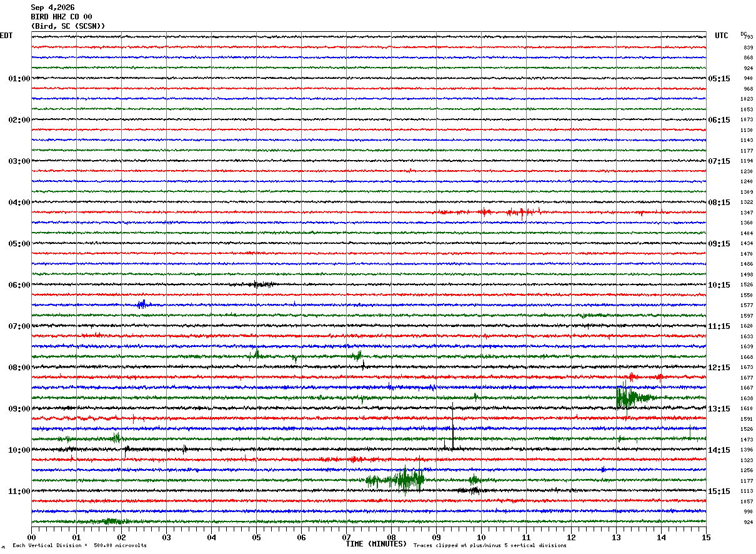This screenshot has width=756, height=554.
Task: Click the UTC axis header
Action: coord(722,36)
